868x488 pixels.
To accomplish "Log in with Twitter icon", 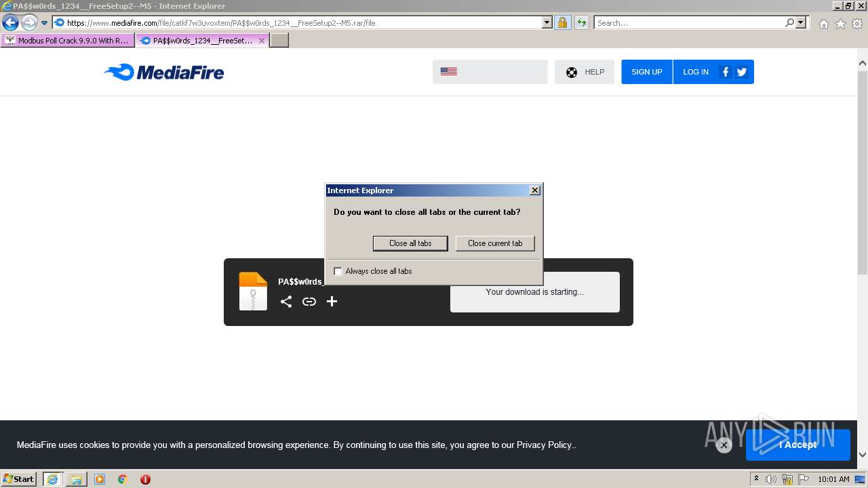I will pos(742,72).
